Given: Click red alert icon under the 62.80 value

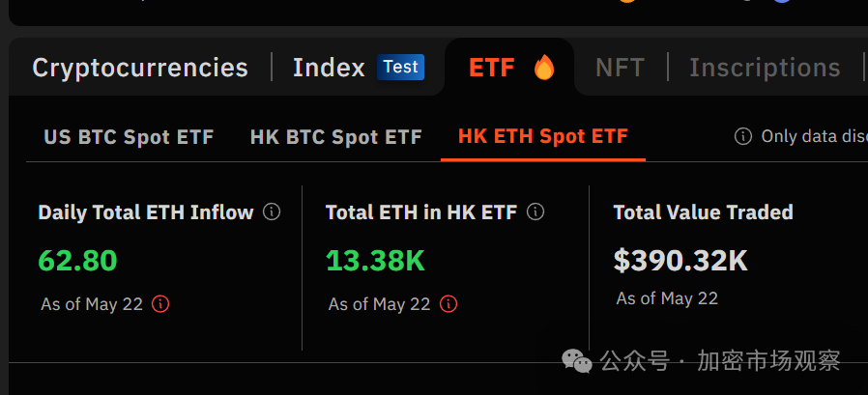Looking at the screenshot, I should click(x=160, y=304).
